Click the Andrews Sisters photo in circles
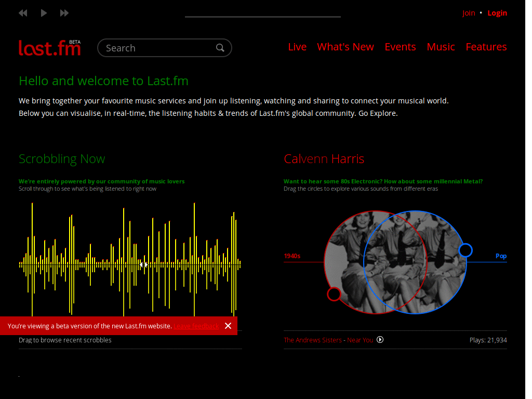Image resolution: width=532 pixels, height=399 pixels. [395, 262]
